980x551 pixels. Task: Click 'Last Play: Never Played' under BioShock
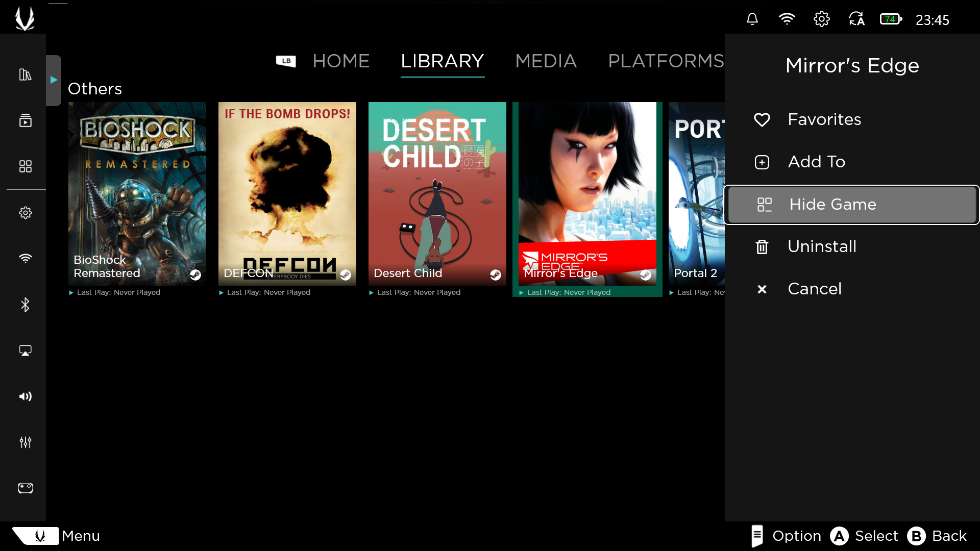(118, 293)
